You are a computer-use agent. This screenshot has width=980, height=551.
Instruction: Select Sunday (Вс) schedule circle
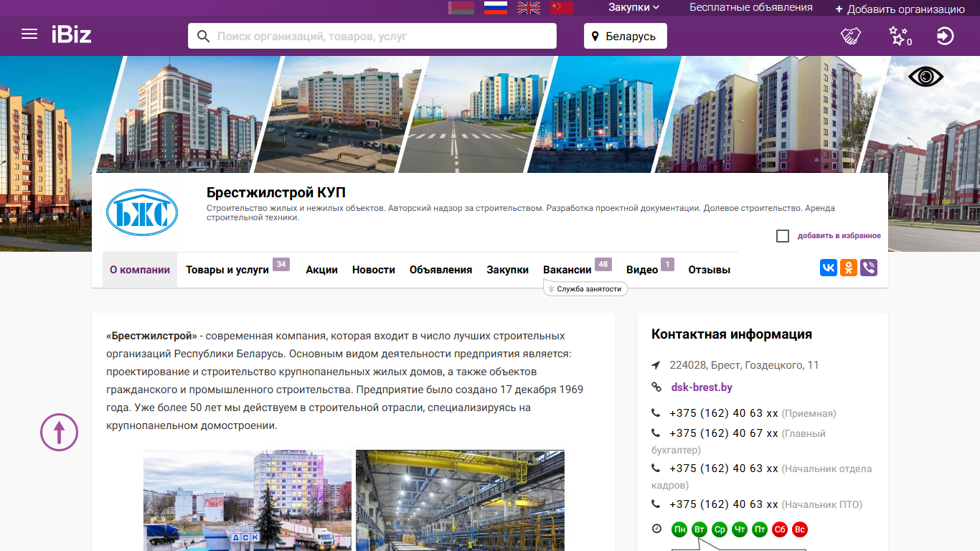pos(800,530)
